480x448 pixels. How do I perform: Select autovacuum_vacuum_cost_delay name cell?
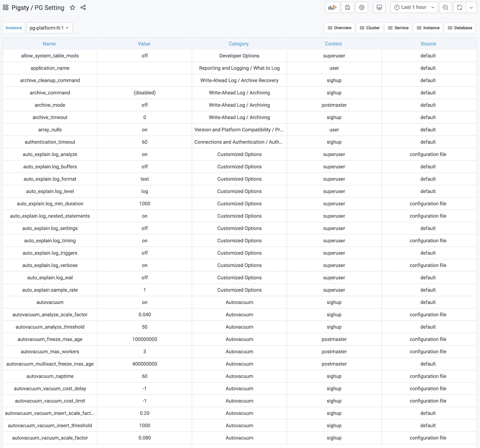coord(50,388)
